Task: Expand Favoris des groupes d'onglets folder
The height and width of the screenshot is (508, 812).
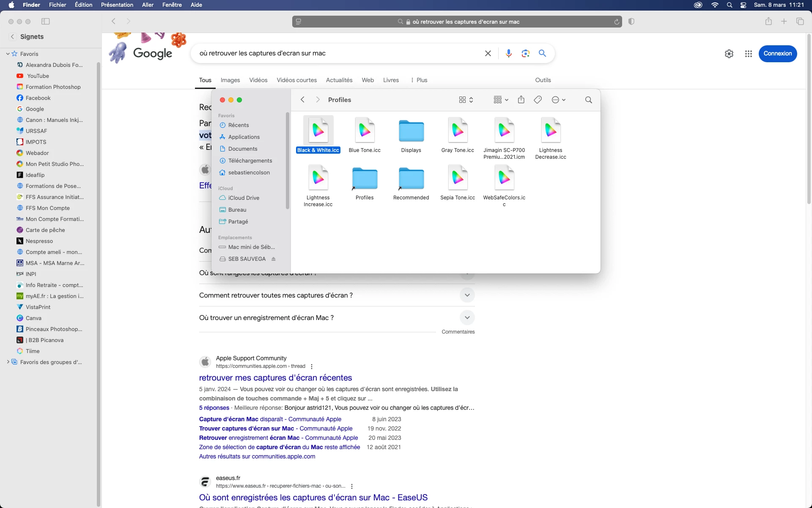Action: (8, 362)
